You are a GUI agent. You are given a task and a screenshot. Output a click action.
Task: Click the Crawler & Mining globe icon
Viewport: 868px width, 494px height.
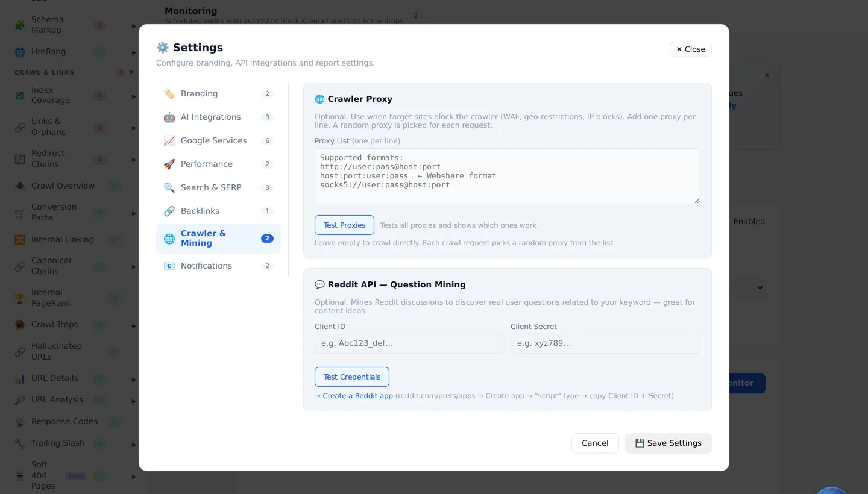click(169, 239)
